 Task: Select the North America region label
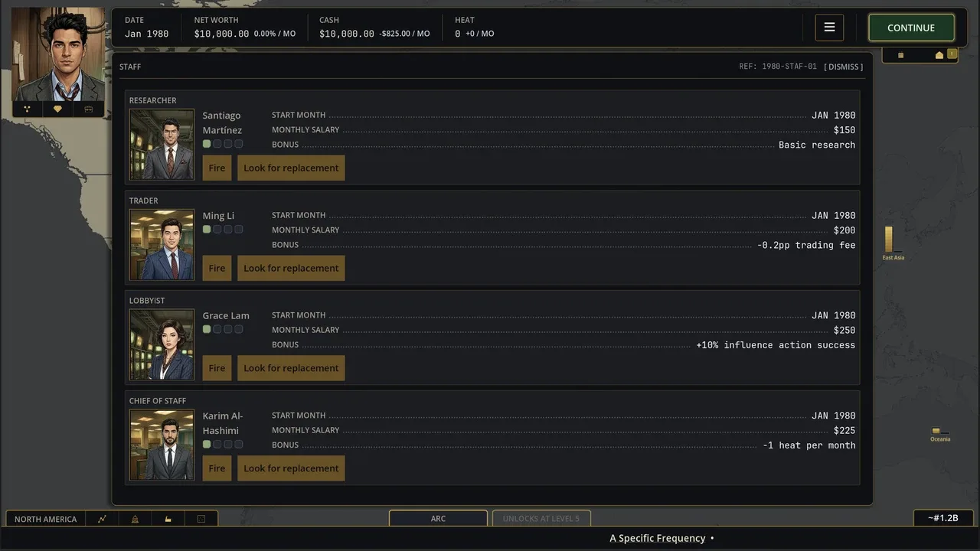pos(45,519)
